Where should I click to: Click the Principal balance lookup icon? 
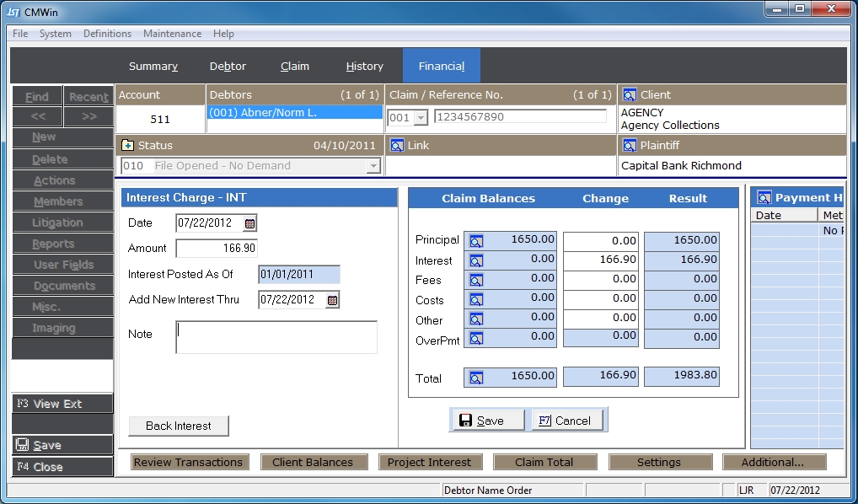476,241
